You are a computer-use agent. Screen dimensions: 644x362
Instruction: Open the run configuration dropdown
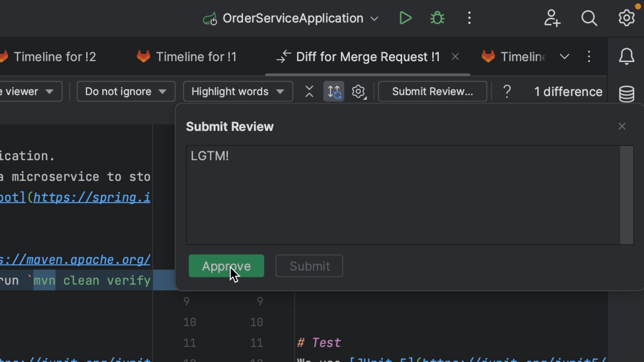point(374,18)
